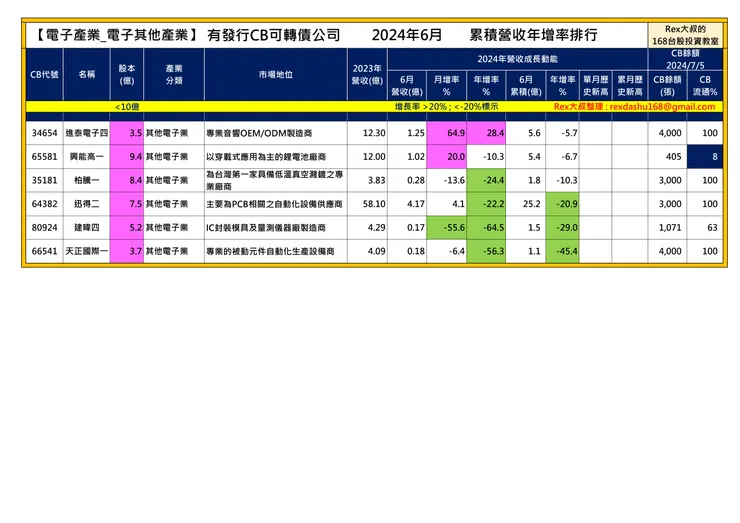
Task: Click the green cell -56.3
Action: click(486, 251)
